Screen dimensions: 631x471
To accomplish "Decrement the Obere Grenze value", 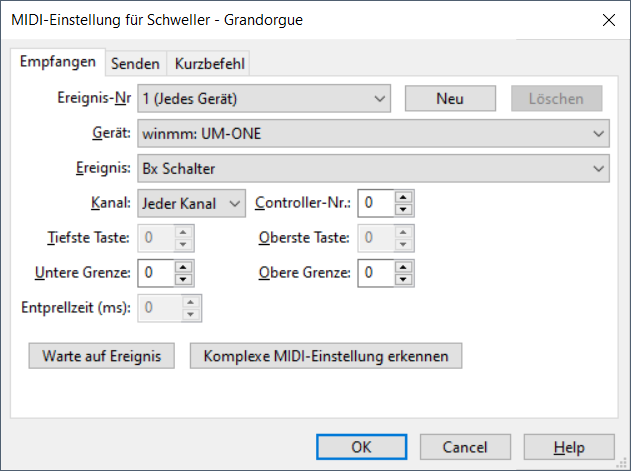I will click(403, 278).
